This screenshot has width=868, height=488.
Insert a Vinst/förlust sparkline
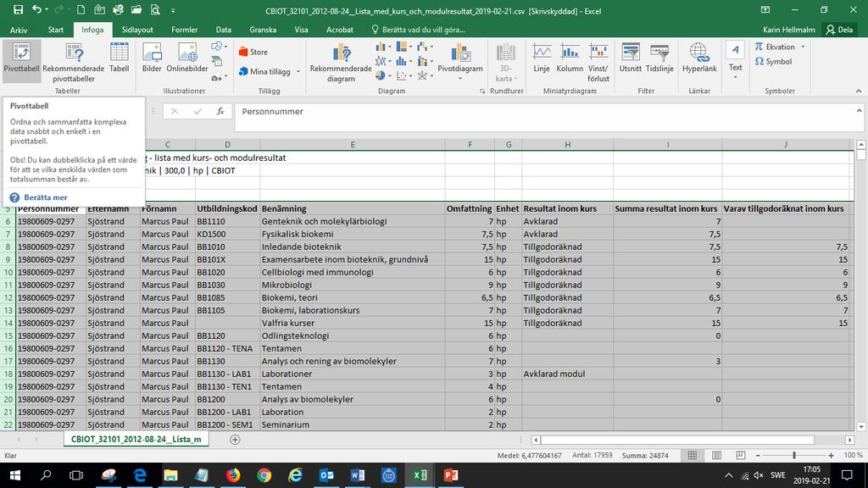[x=598, y=62]
